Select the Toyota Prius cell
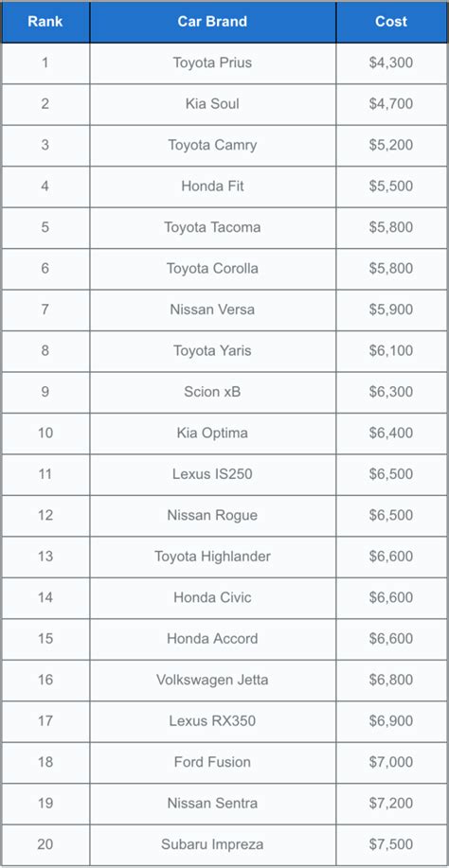The width and height of the screenshot is (449, 868). 212,63
